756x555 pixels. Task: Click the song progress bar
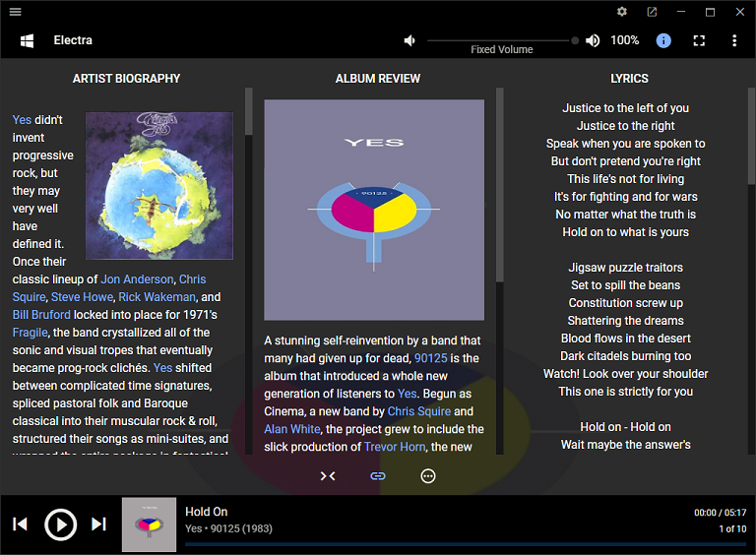[x=465, y=543]
